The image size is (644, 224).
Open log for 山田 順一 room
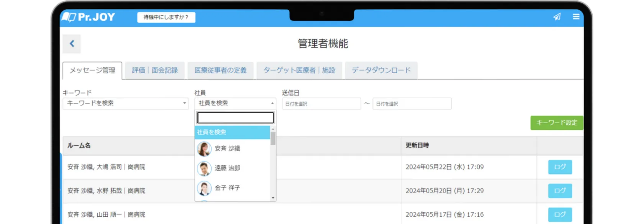click(560, 214)
